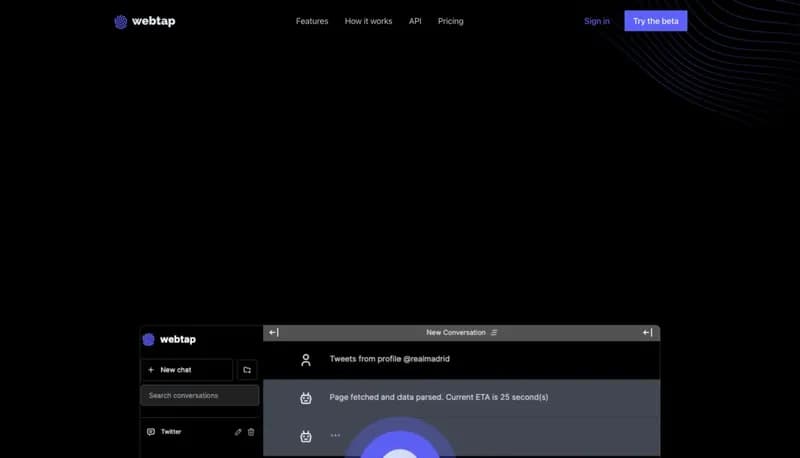
Task: Start a New chat
Action: pyautogui.click(x=187, y=370)
